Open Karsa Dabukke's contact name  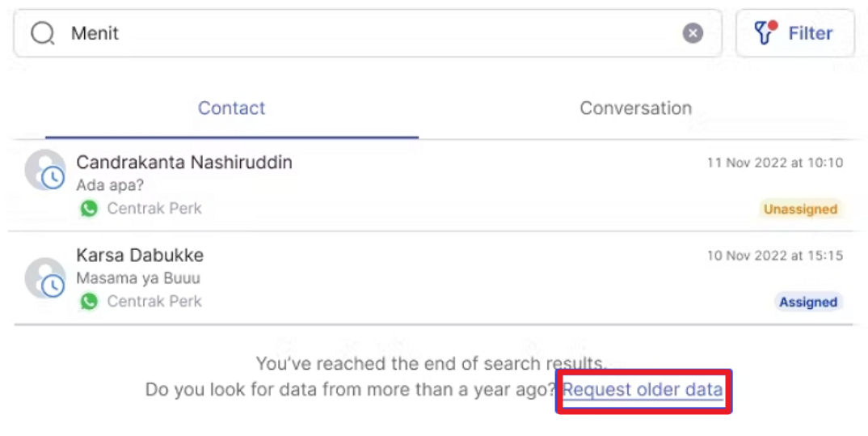[x=140, y=256]
